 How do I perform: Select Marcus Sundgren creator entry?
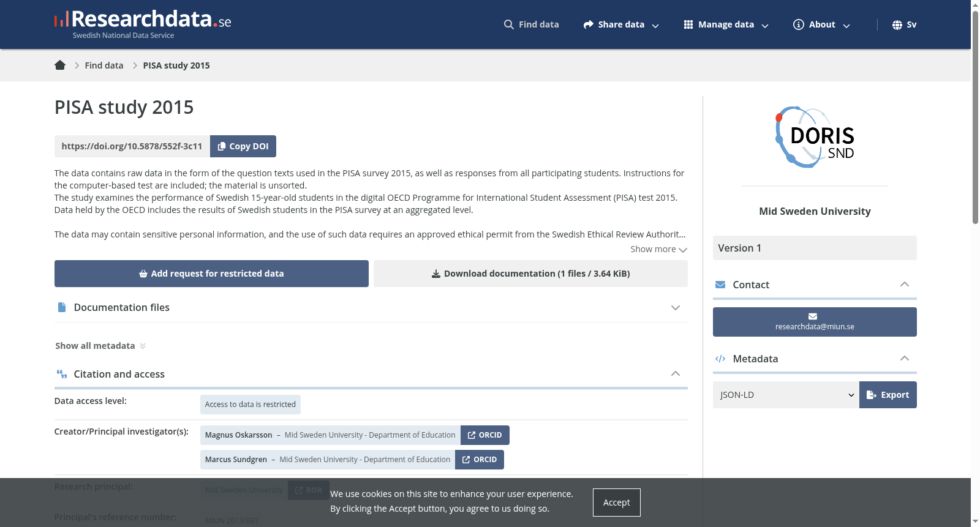tap(328, 460)
